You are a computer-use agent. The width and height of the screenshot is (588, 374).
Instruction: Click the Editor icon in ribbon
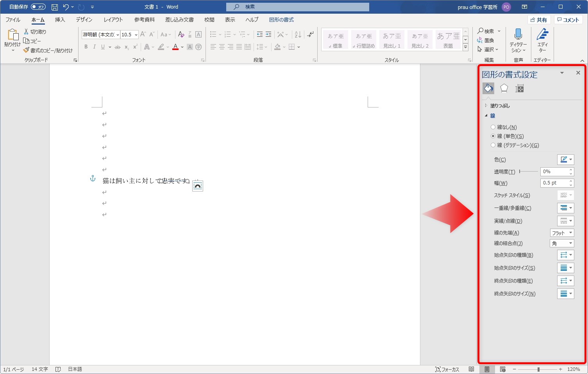click(x=542, y=35)
